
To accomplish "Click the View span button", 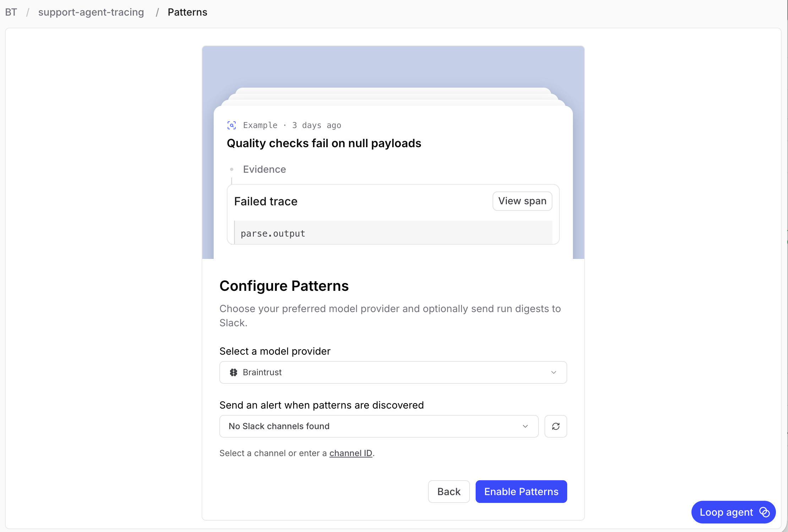I will click(522, 201).
